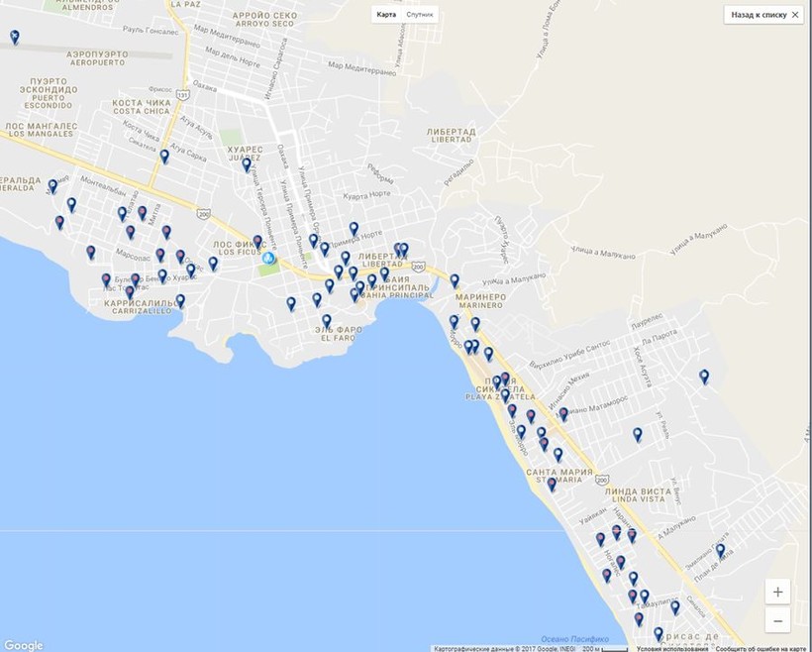The width and height of the screenshot is (812, 652).
Task: Click Сообщить об ошибке на карте link
Action: click(x=756, y=648)
